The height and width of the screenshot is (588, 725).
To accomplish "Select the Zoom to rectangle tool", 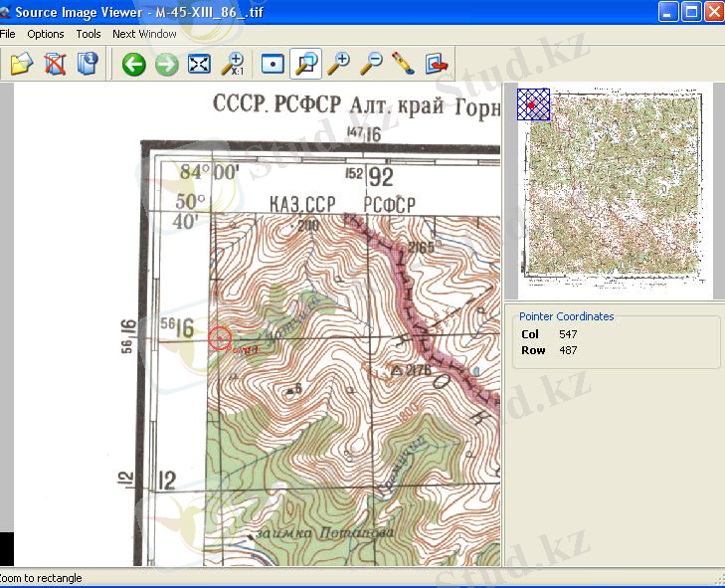I will tap(307, 65).
